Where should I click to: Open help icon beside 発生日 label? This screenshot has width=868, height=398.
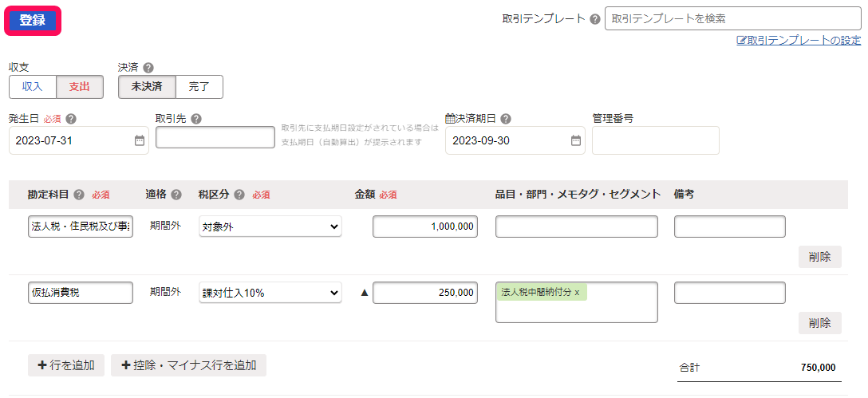point(71,119)
